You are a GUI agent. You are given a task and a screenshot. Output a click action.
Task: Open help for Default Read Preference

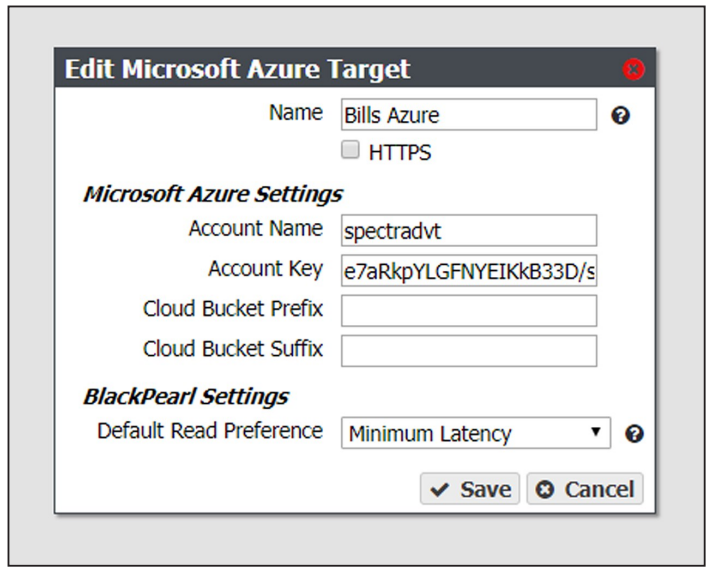[x=634, y=434]
